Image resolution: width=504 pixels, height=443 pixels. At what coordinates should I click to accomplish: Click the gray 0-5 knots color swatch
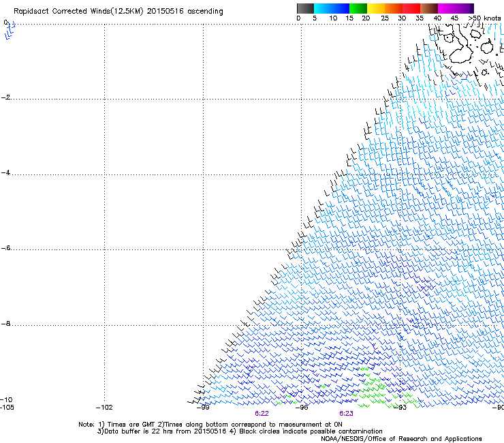305,8
